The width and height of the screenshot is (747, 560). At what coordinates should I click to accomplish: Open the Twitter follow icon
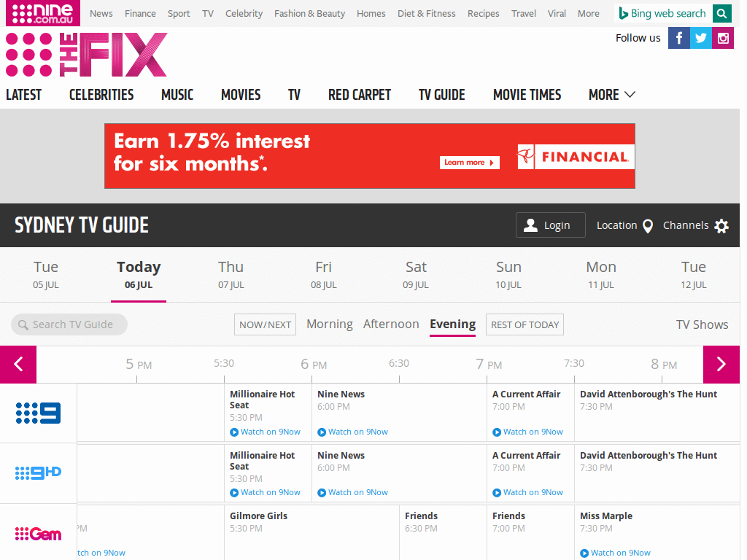click(701, 38)
